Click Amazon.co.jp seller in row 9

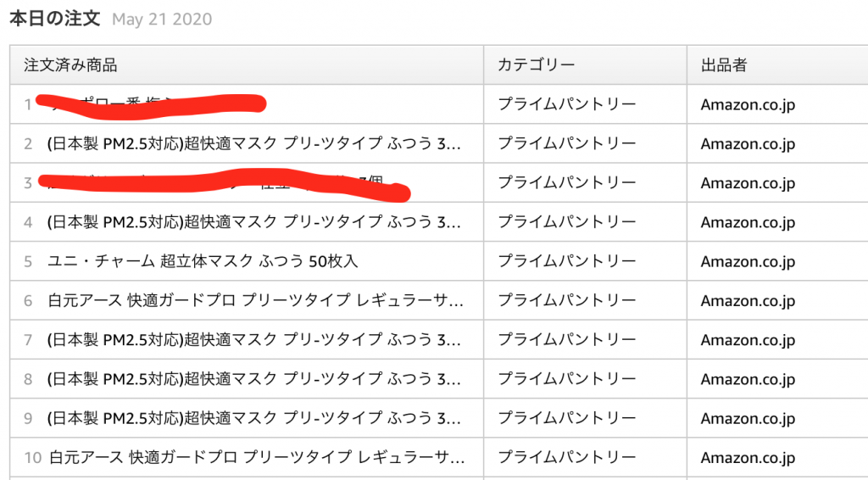coord(748,418)
